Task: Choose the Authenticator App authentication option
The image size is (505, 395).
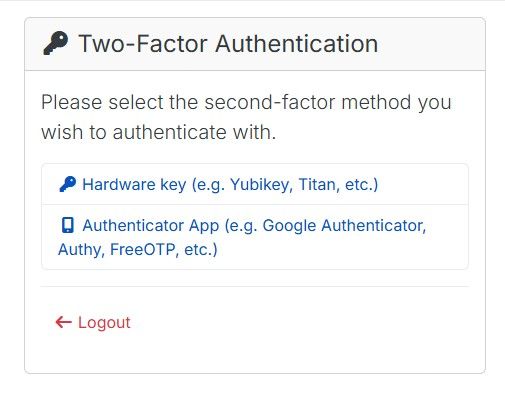Action: 255,237
